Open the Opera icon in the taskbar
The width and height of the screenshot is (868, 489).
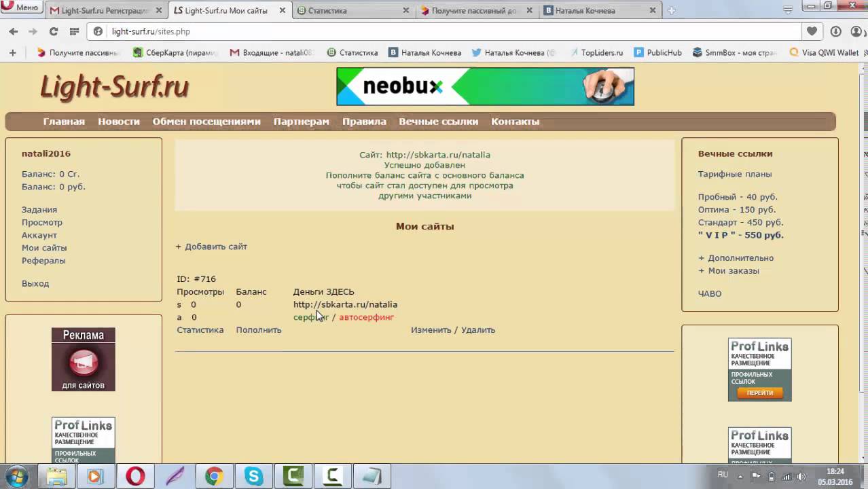click(x=135, y=476)
